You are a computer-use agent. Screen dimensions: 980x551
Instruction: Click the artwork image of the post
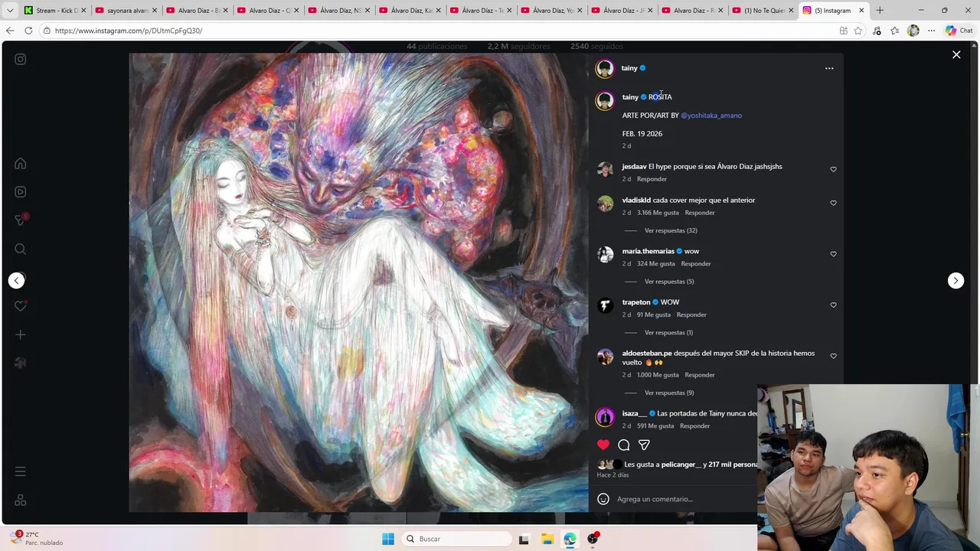pos(358,282)
